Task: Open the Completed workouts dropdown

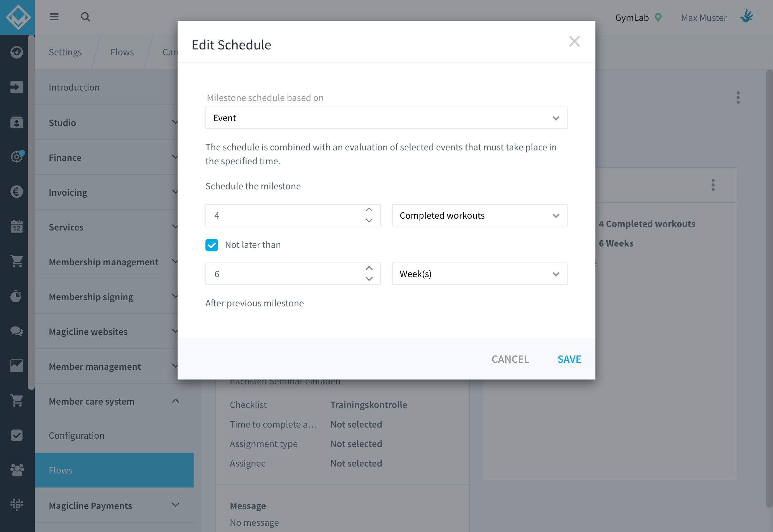Action: click(479, 215)
